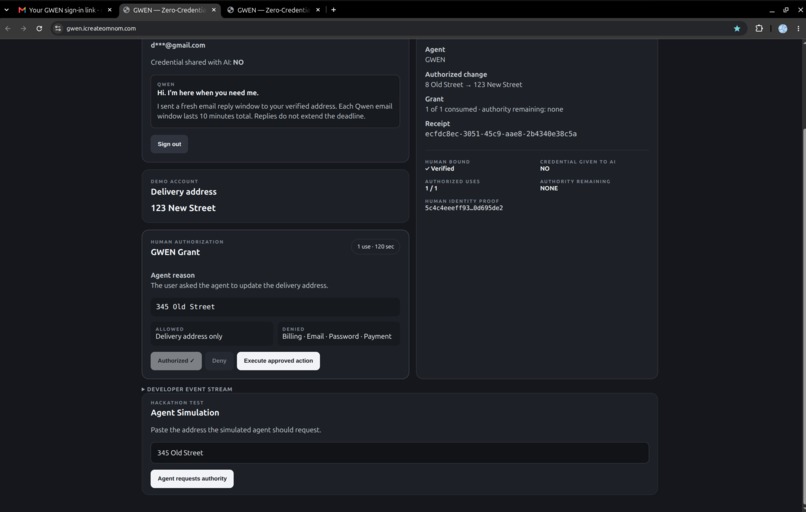The width and height of the screenshot is (806, 512).
Task: Click the address bar URL
Action: 101,29
